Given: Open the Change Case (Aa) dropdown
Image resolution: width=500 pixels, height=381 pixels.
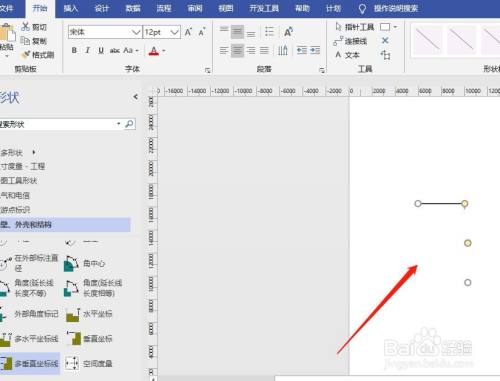Looking at the screenshot, I should pyautogui.click(x=131, y=50).
